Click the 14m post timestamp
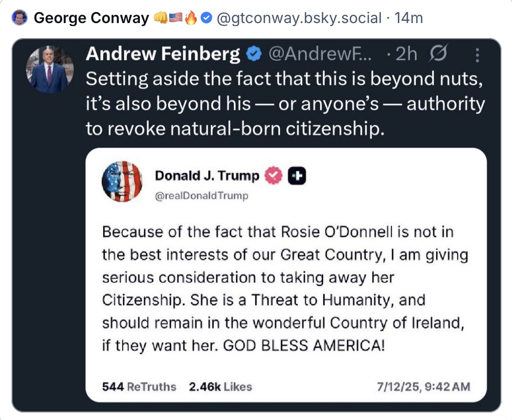The image size is (512, 420). point(409,19)
